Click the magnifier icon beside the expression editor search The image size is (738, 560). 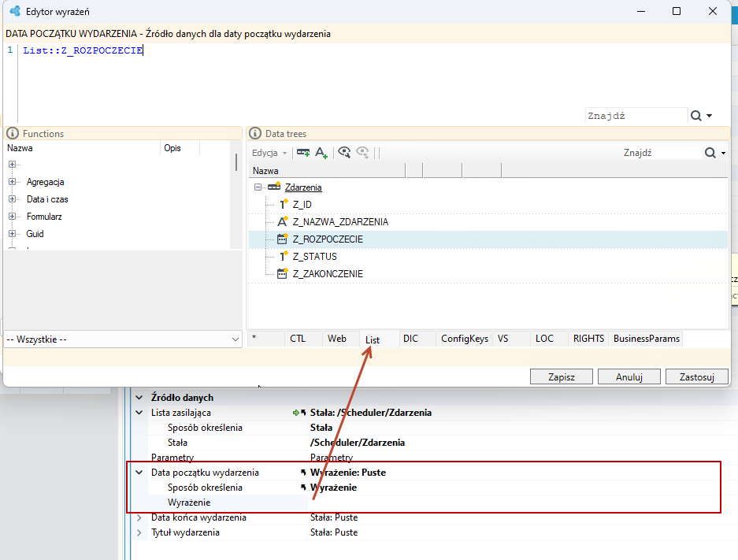[x=696, y=116]
